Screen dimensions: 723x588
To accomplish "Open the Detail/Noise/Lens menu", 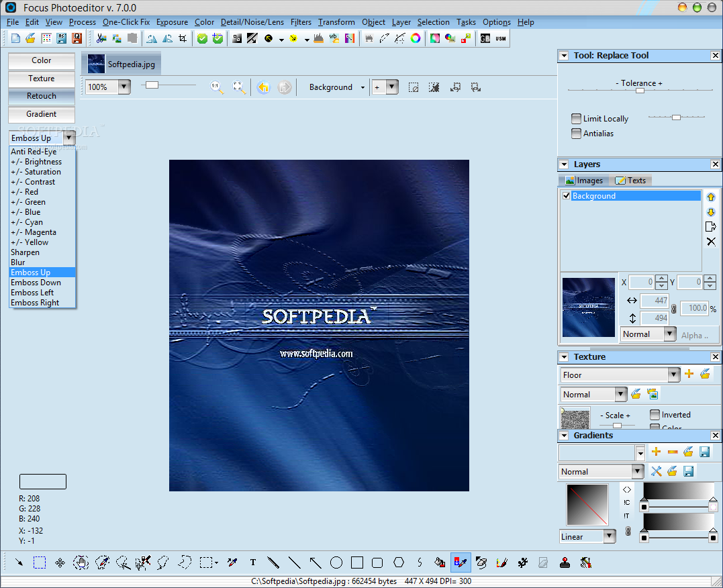I will pos(252,22).
